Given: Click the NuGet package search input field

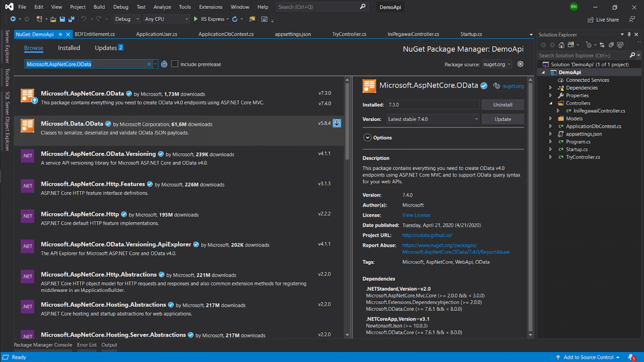Looking at the screenshot, I should pyautogui.click(x=86, y=64).
